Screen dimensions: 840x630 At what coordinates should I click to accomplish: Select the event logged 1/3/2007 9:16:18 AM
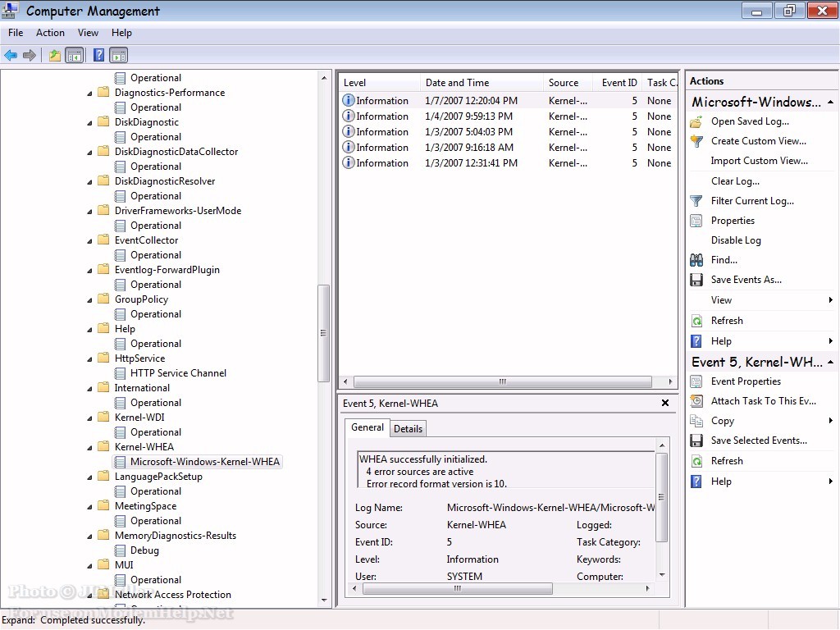point(509,148)
